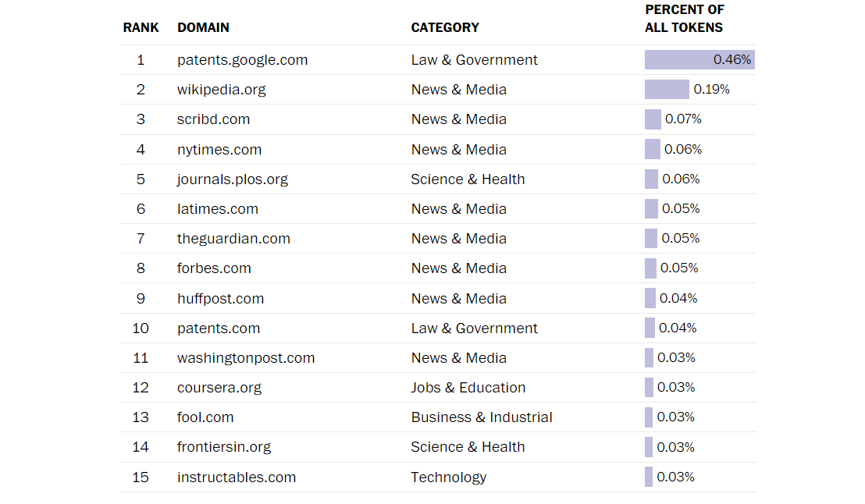Click the DOMAIN column header
Viewport: 865px width, 504px height.
(203, 27)
